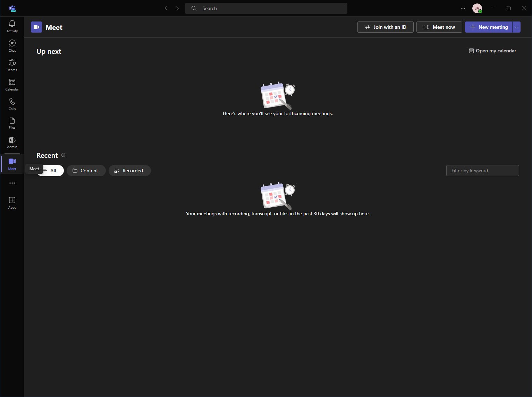Image resolution: width=532 pixels, height=397 pixels.
Task: Click the Teams logo in the title bar
Action: (x=12, y=8)
